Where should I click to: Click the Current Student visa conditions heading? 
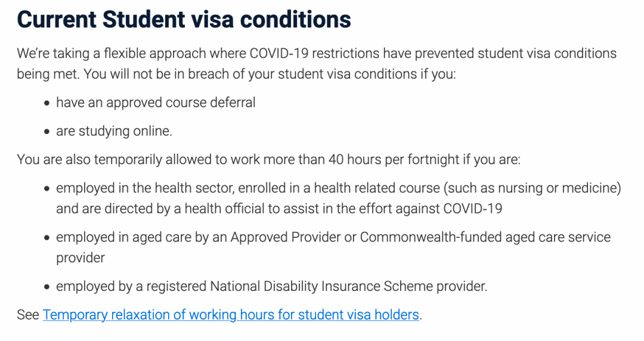[x=184, y=19]
